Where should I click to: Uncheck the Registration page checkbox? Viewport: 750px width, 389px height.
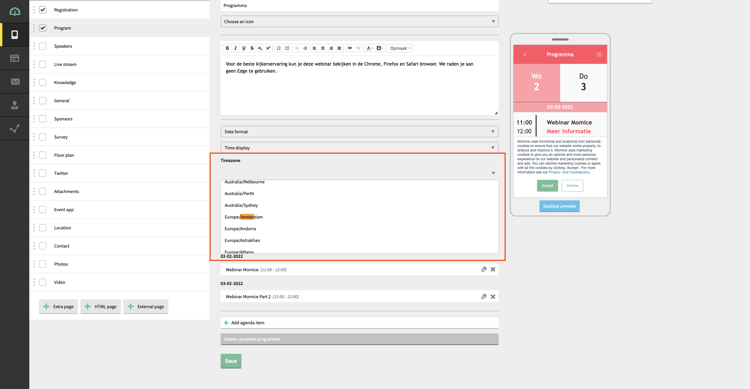pyautogui.click(x=43, y=10)
